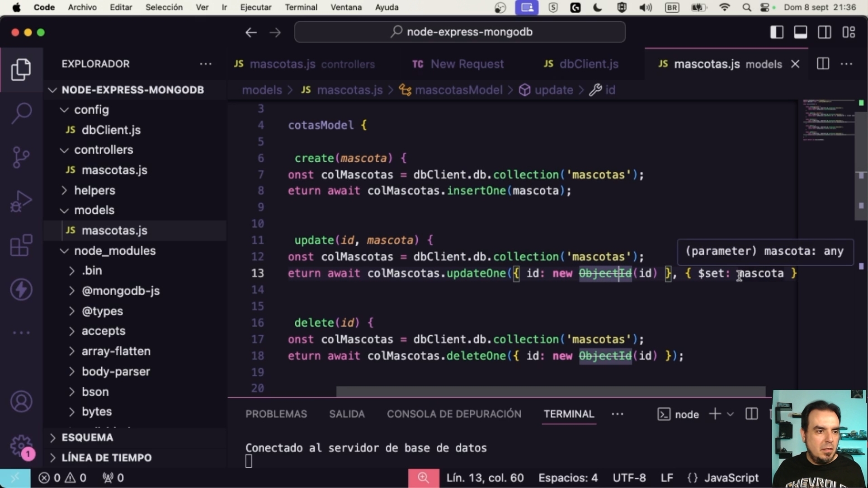Click the ports forwarded status indicator

[113, 478]
